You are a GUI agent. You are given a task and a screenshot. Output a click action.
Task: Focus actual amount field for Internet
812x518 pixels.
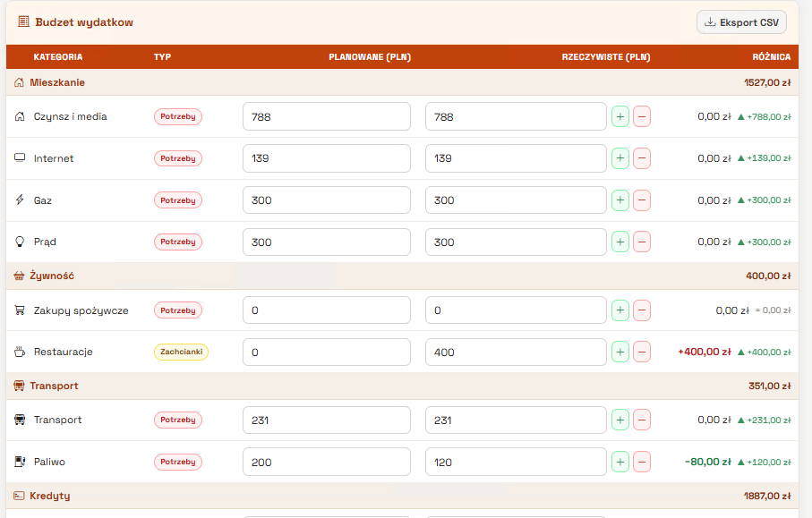[516, 158]
